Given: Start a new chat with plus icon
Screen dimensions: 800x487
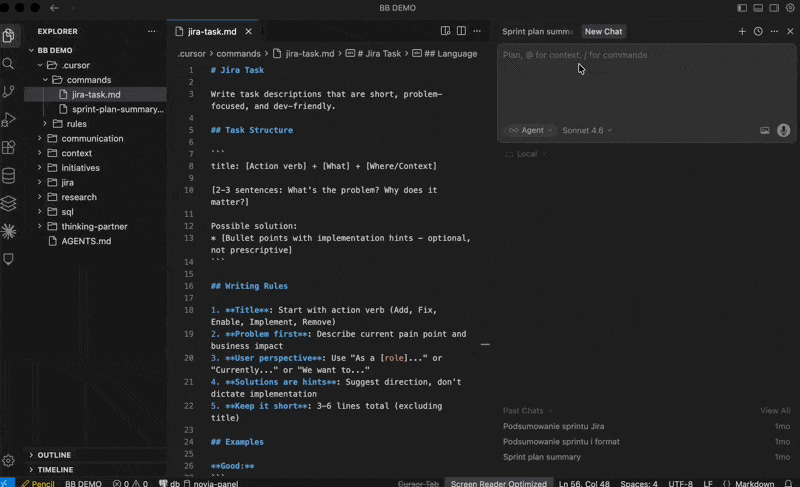Looking at the screenshot, I should (x=742, y=31).
